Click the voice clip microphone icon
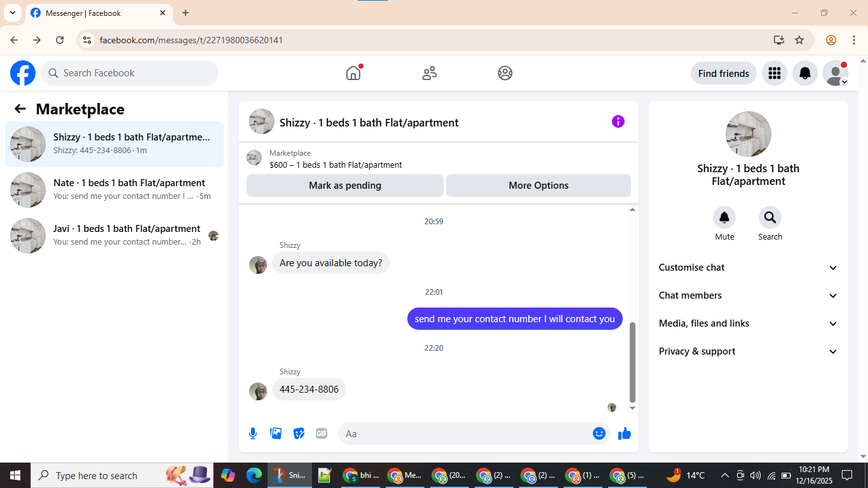 [253, 433]
